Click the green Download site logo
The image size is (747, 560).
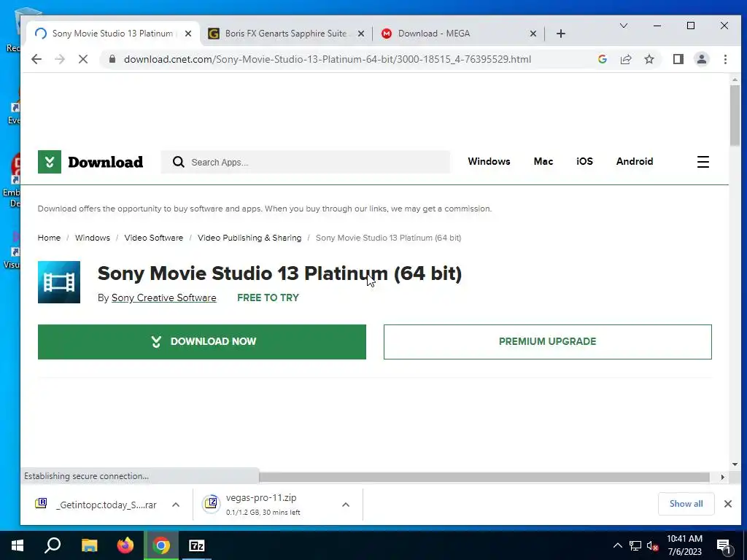(50, 162)
